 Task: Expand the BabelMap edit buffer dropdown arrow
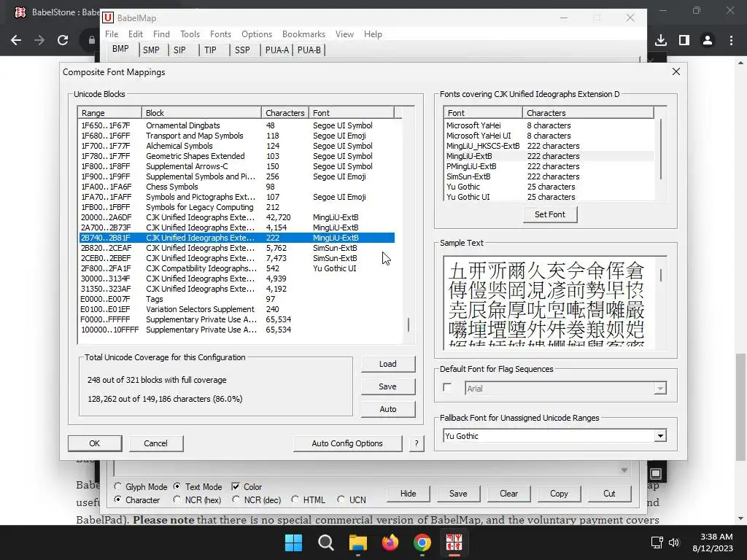pyautogui.click(x=624, y=470)
